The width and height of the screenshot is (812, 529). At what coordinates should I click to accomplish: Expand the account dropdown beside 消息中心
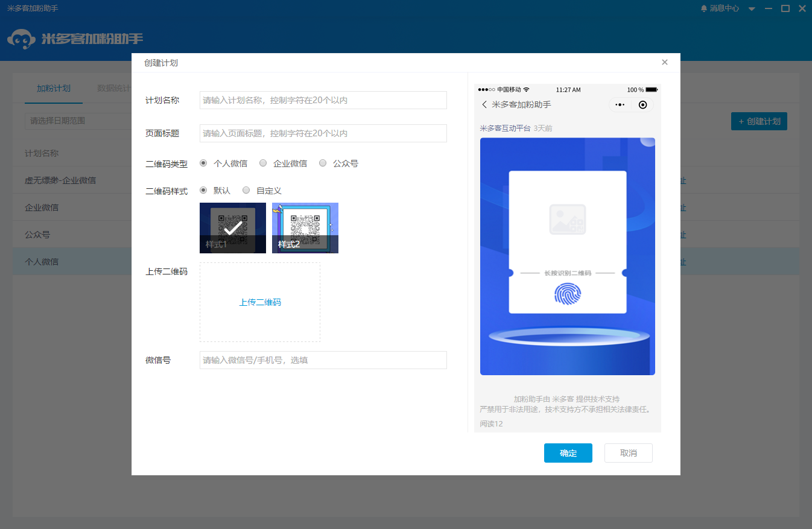(751, 8)
